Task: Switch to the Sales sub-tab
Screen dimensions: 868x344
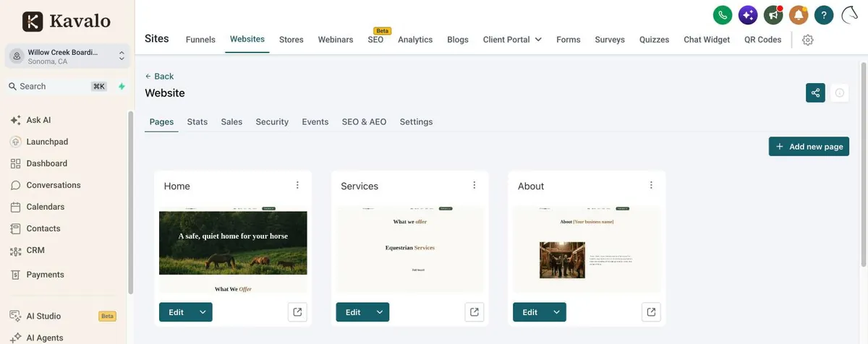Action: click(x=231, y=122)
